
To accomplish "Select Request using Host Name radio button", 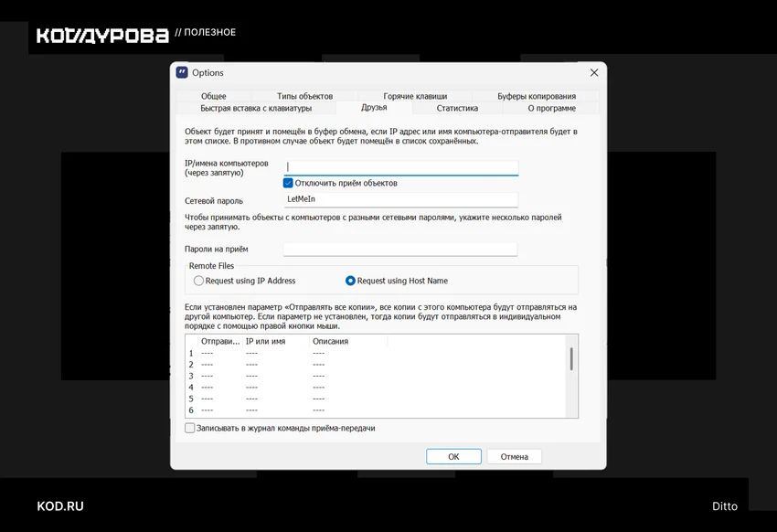I will click(x=350, y=281).
